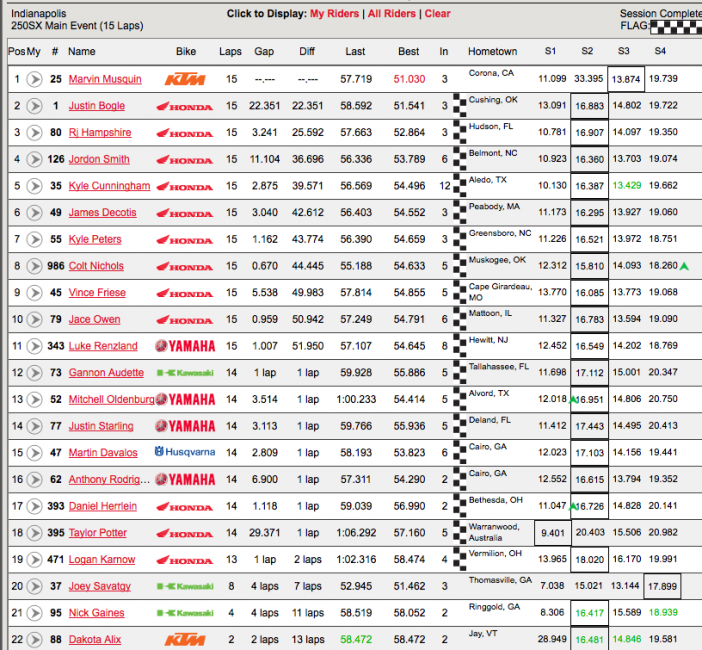Click green S3 time 13.429

point(627,185)
